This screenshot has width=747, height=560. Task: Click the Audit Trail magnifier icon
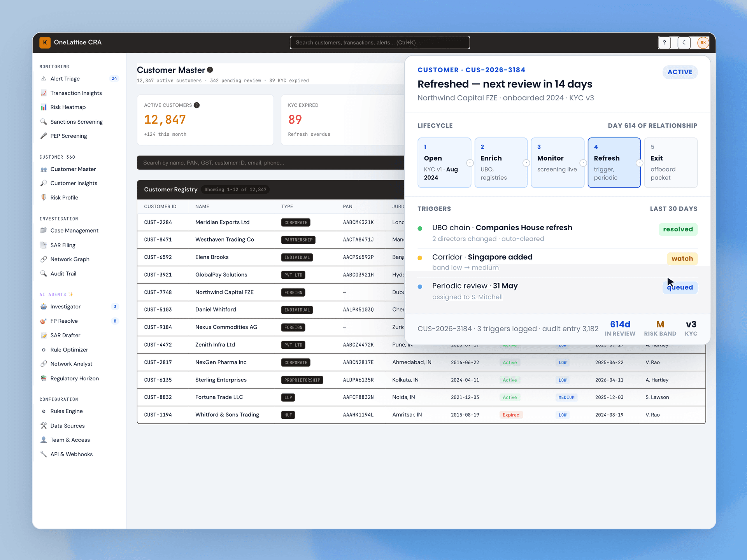point(44,274)
